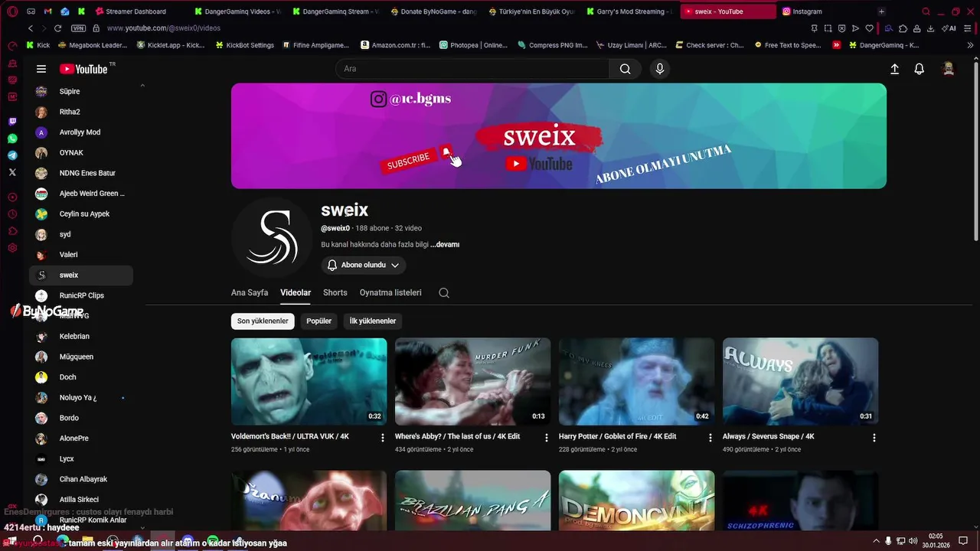
Task: Open Opera AI button in toolbar
Action: pyautogui.click(x=949, y=28)
